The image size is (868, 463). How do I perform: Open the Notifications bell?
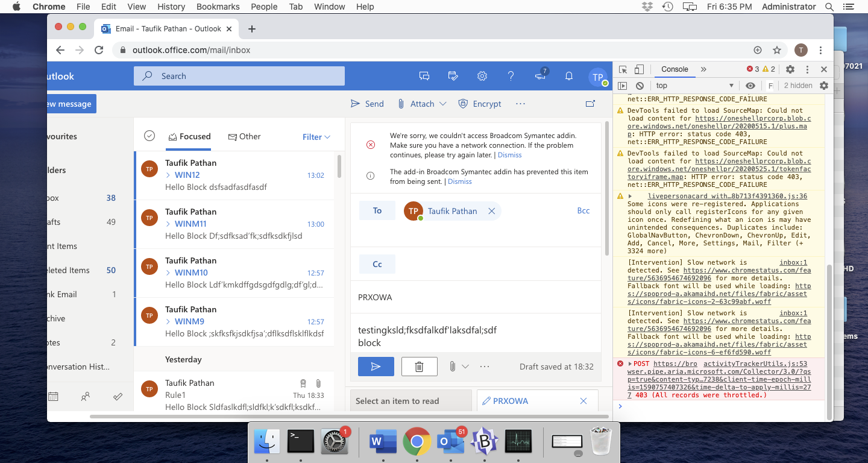click(568, 76)
